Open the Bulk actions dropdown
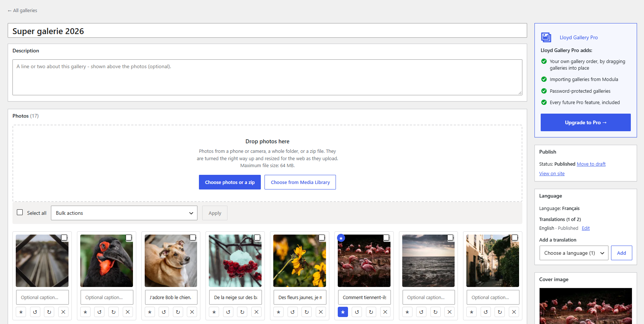Image resolution: width=644 pixels, height=324 pixels. pyautogui.click(x=124, y=213)
